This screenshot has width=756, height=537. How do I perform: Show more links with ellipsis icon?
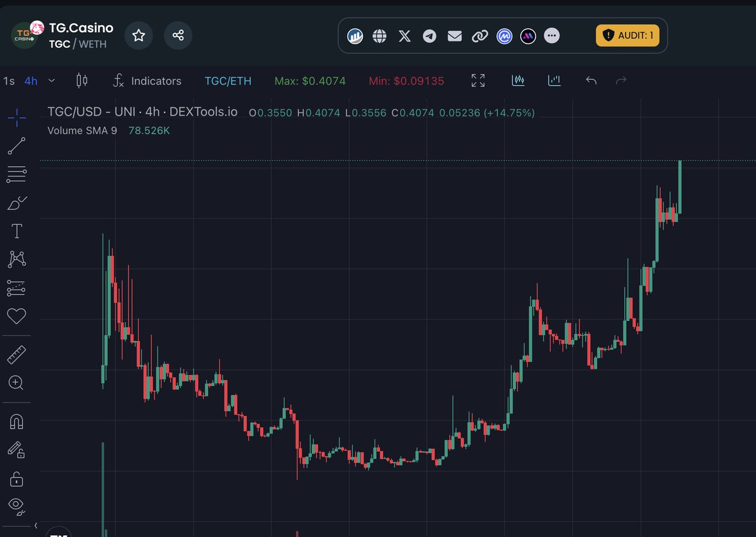552,36
